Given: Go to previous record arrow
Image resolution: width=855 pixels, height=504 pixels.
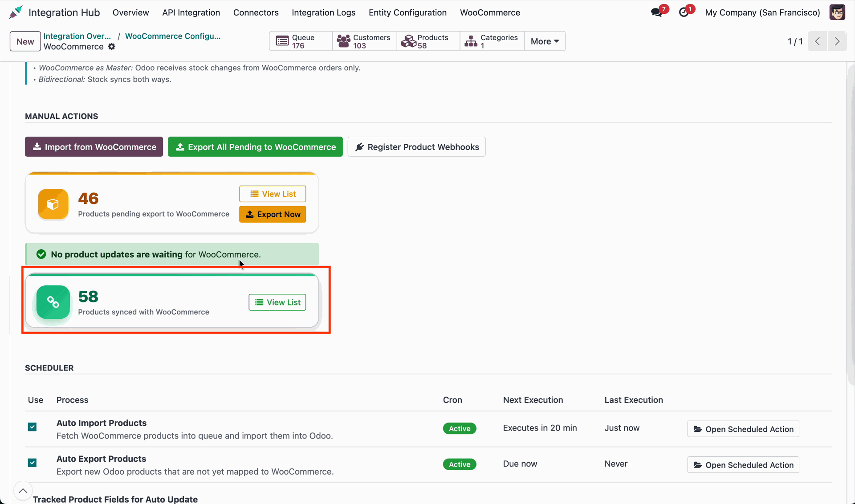Looking at the screenshot, I should coord(818,41).
